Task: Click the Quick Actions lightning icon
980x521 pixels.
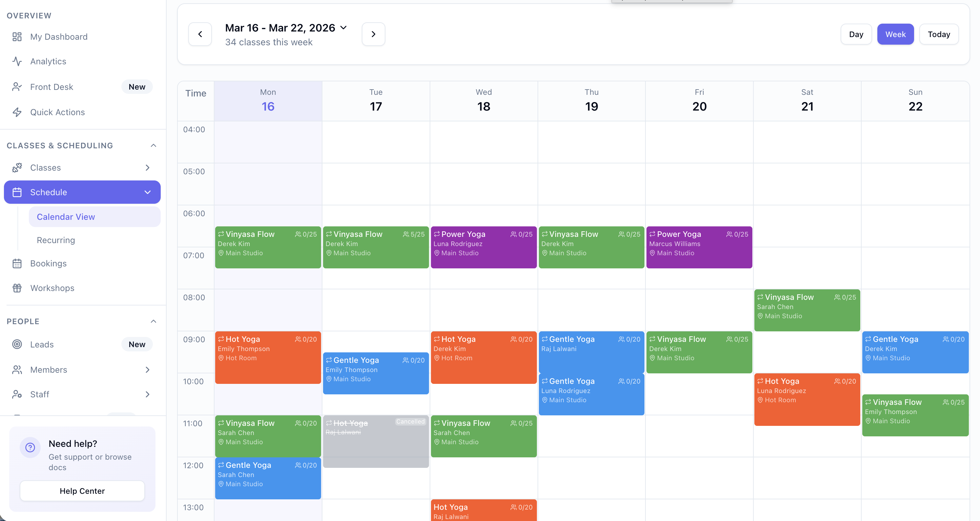Action: point(17,112)
